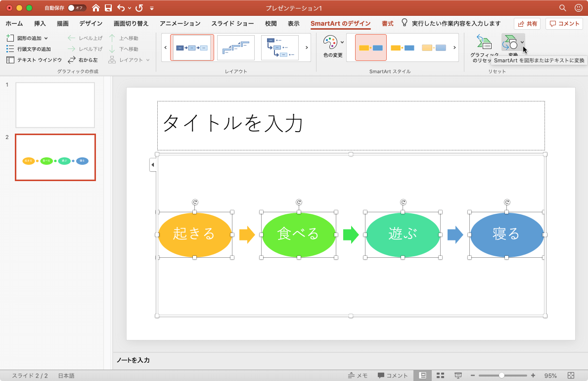This screenshot has width=588, height=381.
Task: Click the Home icon in title bar
Action: click(x=96, y=8)
